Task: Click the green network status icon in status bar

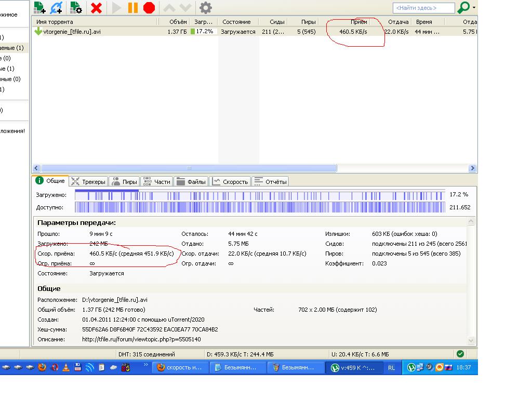Action: 460,354
